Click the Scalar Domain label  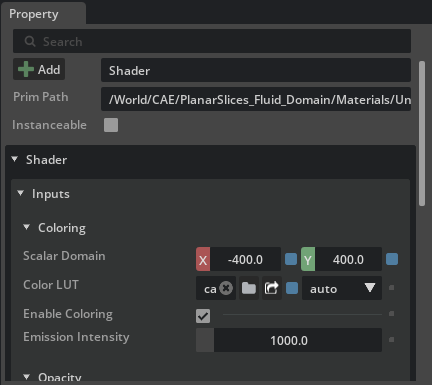[x=64, y=256]
